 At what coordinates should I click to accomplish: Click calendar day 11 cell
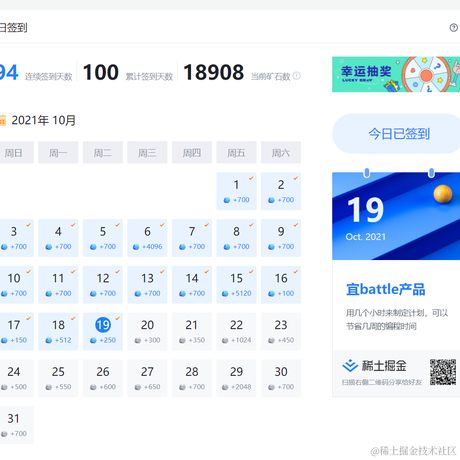(x=58, y=285)
